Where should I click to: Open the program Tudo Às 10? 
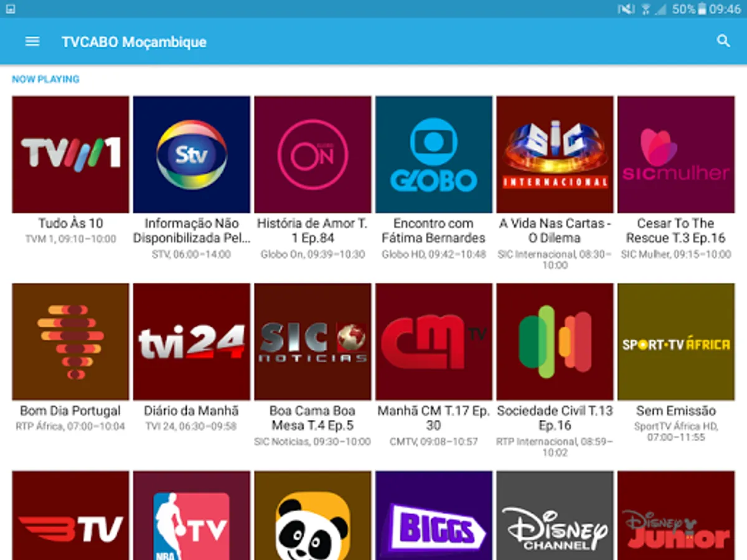click(70, 223)
